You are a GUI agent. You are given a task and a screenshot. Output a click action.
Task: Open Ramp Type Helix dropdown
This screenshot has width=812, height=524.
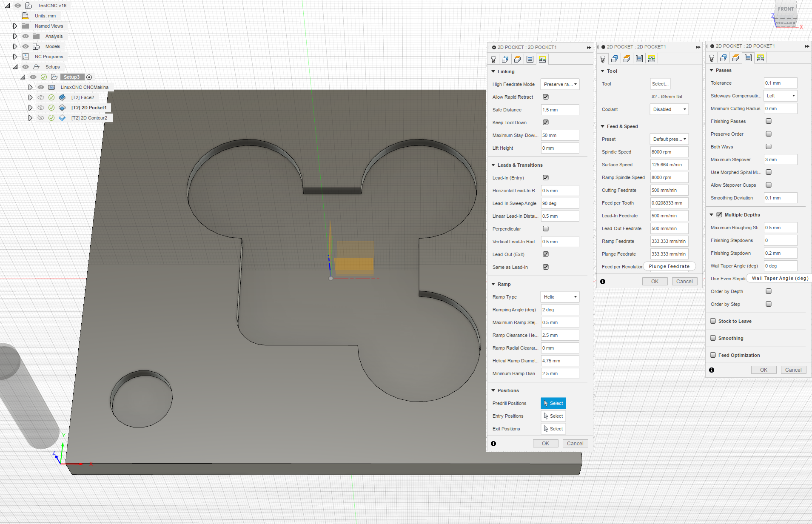coord(560,297)
